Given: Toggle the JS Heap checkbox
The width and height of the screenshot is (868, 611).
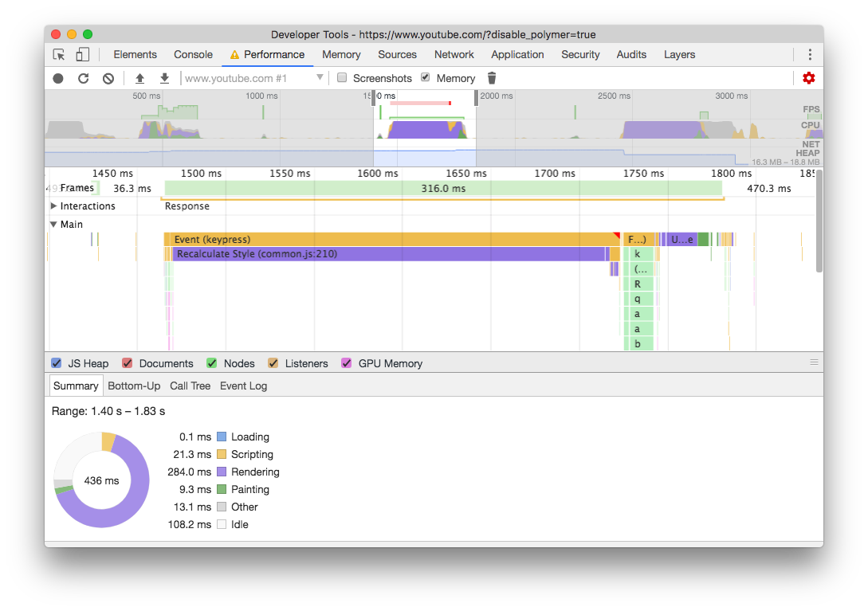Looking at the screenshot, I should [57, 363].
